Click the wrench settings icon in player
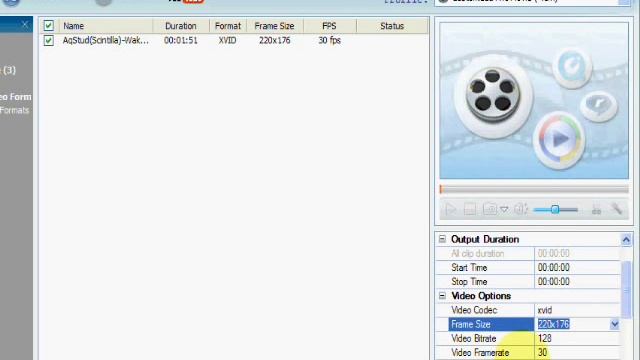This screenshot has height=360, width=640. [x=616, y=209]
